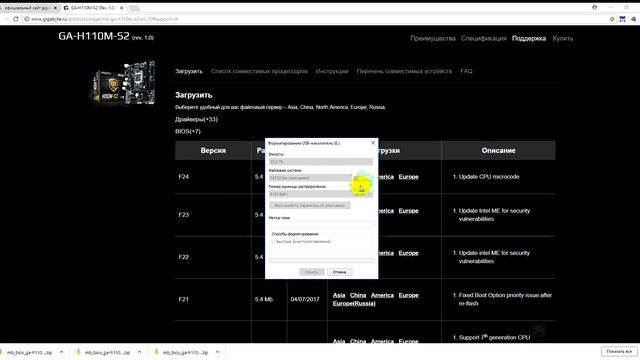
Task: Click the browser extension icon next to star
Action: 622,19
